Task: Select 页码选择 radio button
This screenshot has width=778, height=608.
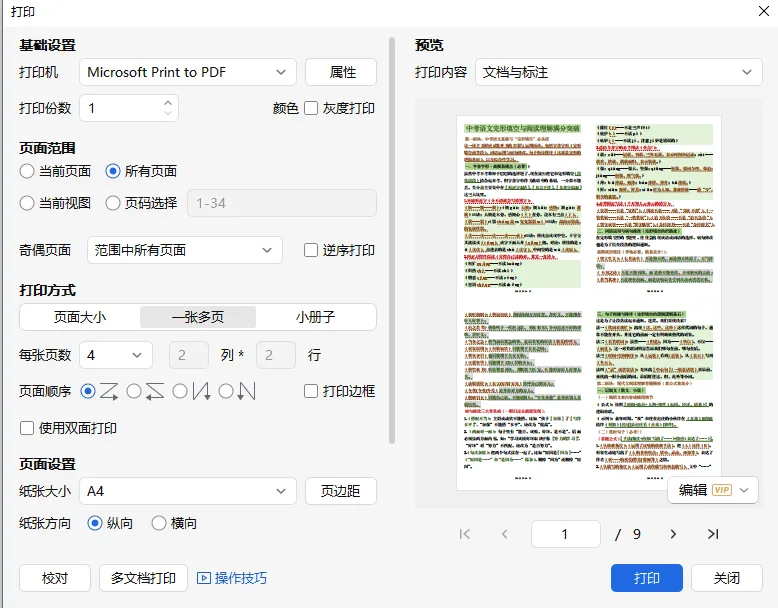Action: pyautogui.click(x=113, y=203)
